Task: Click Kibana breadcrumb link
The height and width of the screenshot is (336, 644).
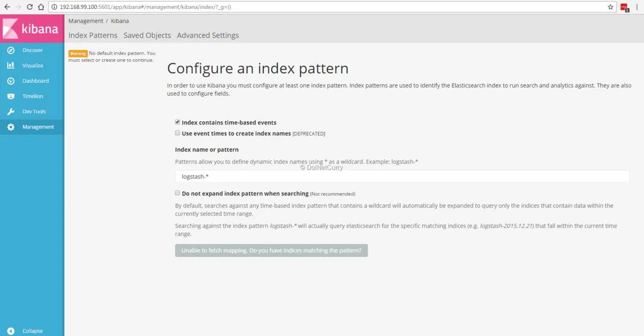Action: pos(119,21)
